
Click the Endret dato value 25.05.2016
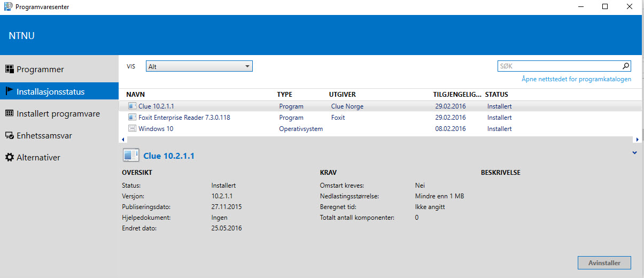click(x=227, y=228)
